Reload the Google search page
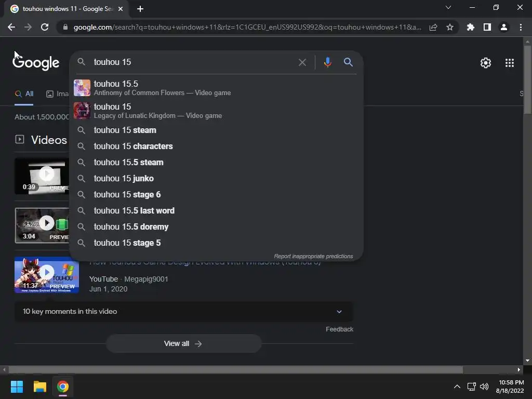 (45, 27)
